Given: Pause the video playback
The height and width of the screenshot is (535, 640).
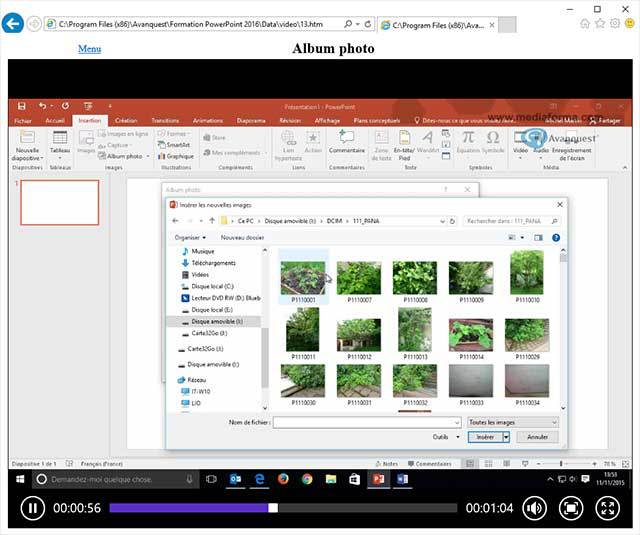Looking at the screenshot, I should pyautogui.click(x=32, y=508).
